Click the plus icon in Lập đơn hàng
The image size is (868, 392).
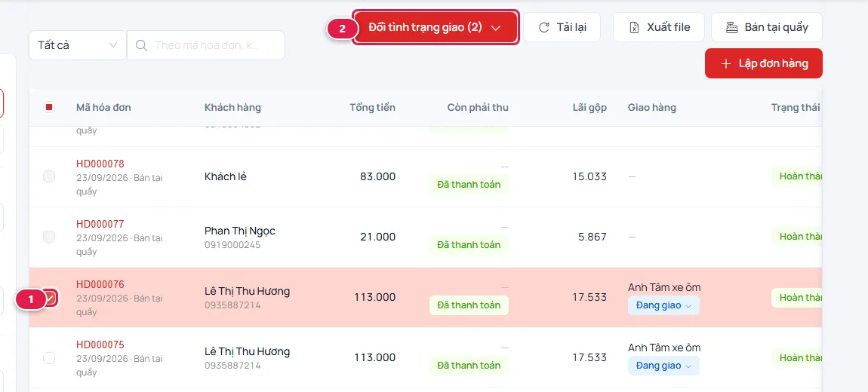[726, 63]
